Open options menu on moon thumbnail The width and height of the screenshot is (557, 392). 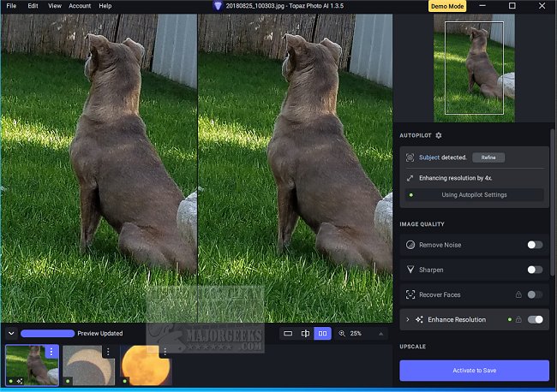(x=165, y=352)
